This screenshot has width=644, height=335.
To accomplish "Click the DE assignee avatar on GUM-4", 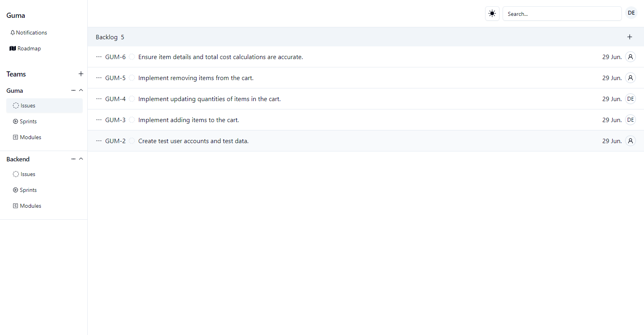I will tap(630, 99).
